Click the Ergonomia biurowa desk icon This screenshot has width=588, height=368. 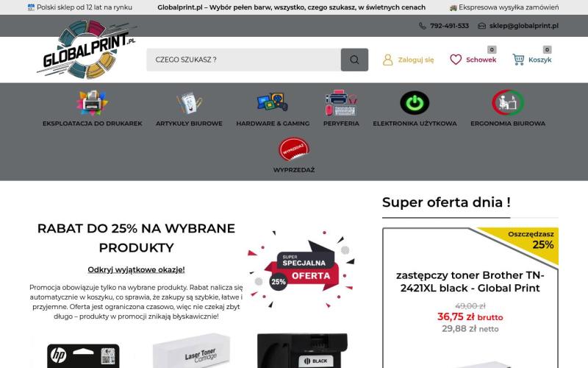508,102
